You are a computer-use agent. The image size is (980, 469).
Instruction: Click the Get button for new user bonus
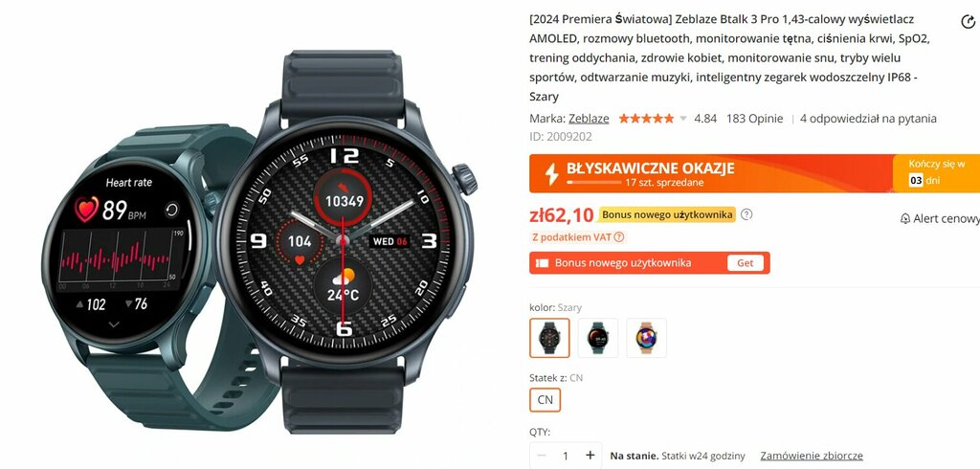pyautogui.click(x=745, y=263)
